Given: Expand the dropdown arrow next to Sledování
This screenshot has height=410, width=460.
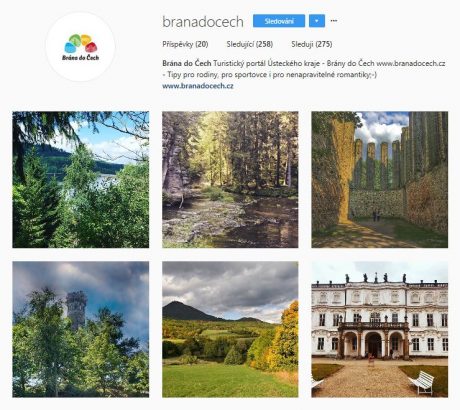Looking at the screenshot, I should pos(317,21).
